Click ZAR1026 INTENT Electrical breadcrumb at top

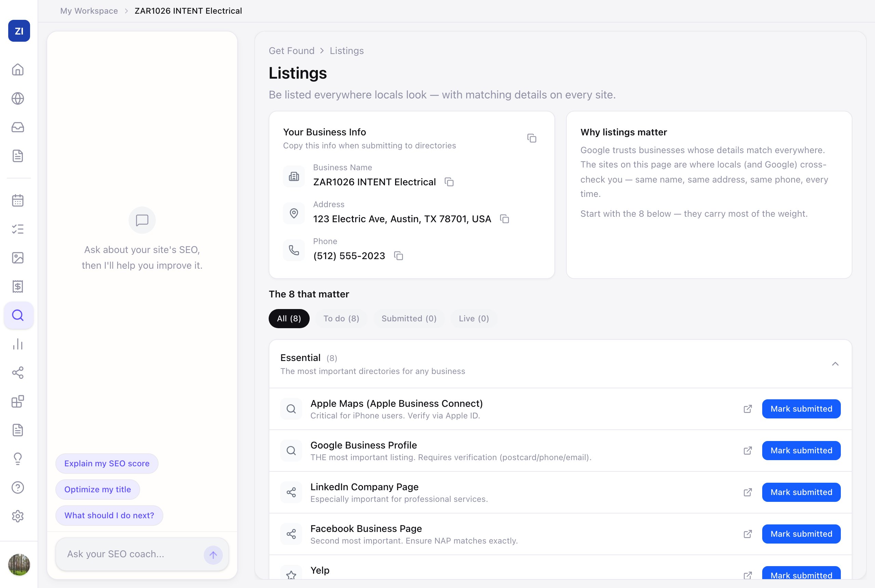[x=188, y=11]
